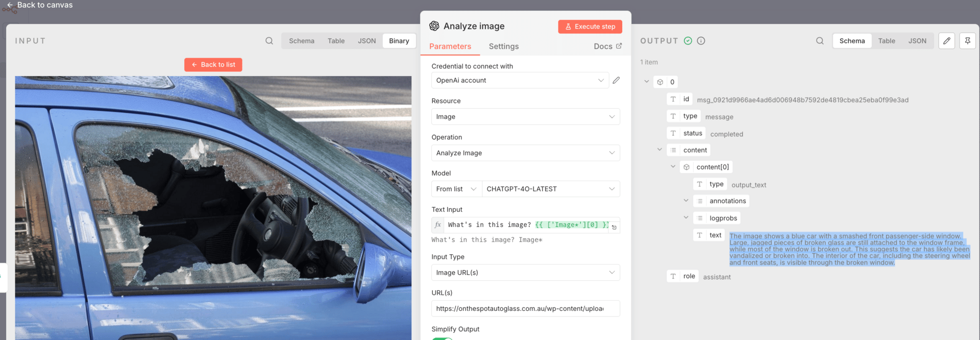The image size is (980, 340).
Task: Pin the output data with the pin icon
Action: coord(968,41)
